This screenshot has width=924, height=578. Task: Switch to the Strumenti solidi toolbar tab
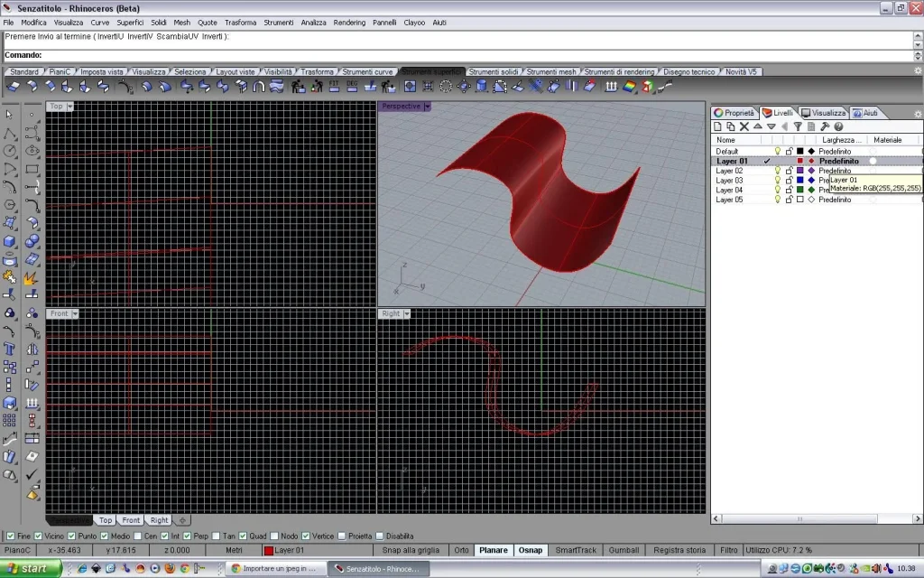click(x=494, y=72)
